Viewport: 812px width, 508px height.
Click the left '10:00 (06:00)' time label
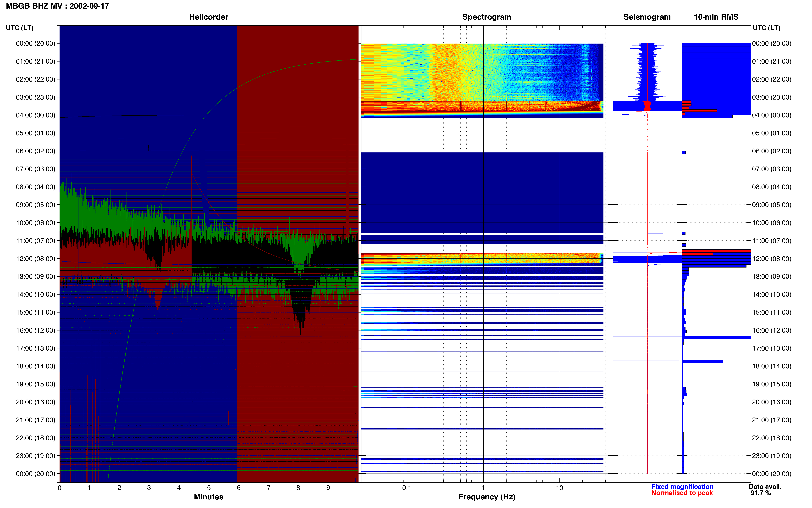point(36,223)
